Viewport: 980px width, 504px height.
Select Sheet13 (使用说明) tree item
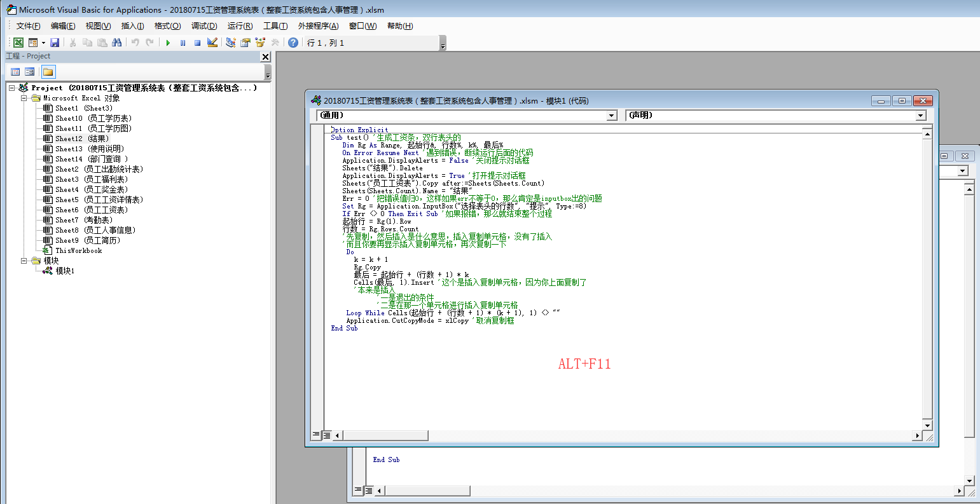tap(90, 149)
